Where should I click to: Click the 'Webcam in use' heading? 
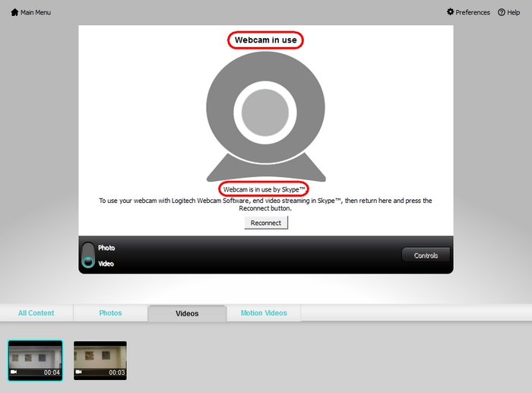(266, 40)
